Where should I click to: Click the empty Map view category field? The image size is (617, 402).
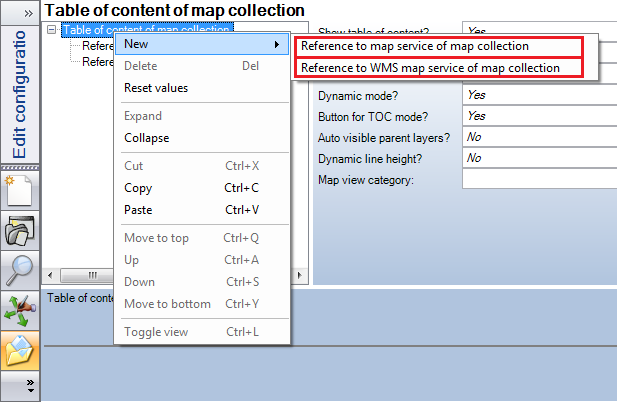539,179
